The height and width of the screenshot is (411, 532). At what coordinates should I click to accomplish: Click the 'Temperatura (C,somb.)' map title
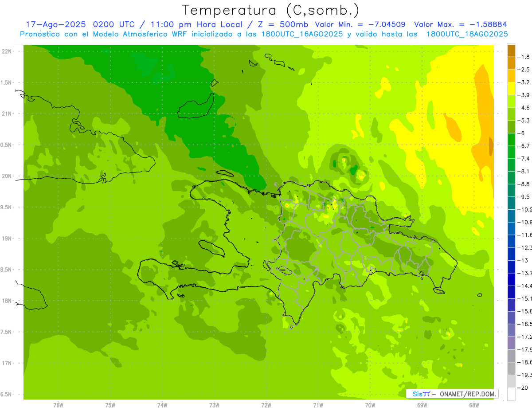coord(271,11)
